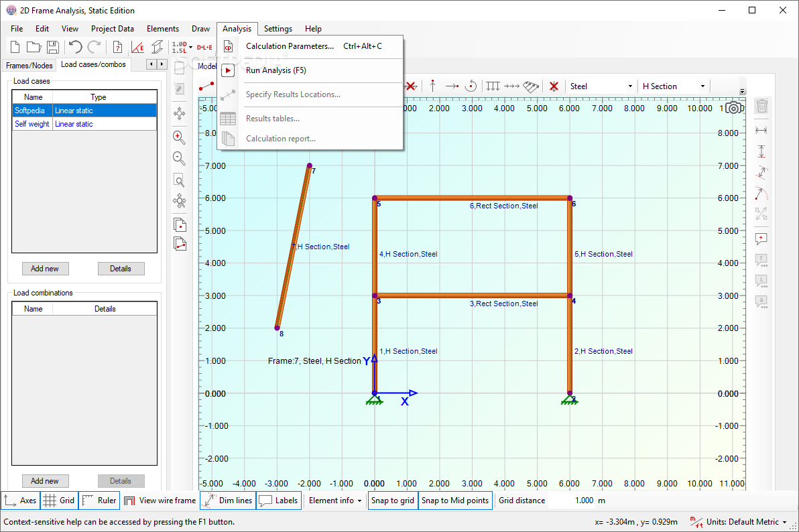799x532 pixels.
Task: Click Add new under Load cases
Action: pos(45,269)
